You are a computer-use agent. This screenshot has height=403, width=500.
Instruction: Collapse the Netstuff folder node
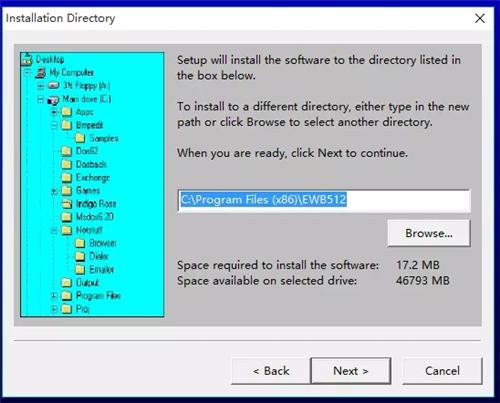click(x=54, y=230)
